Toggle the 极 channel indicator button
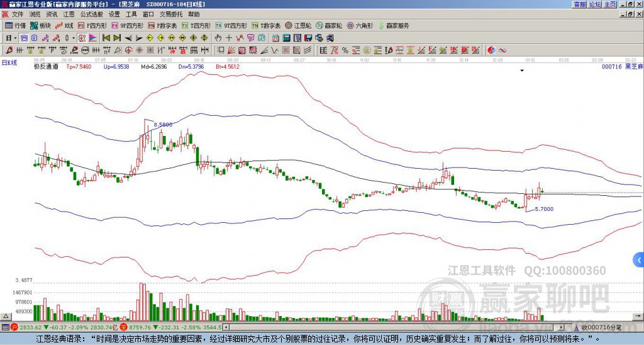The height and width of the screenshot is (345, 644). click(82, 38)
